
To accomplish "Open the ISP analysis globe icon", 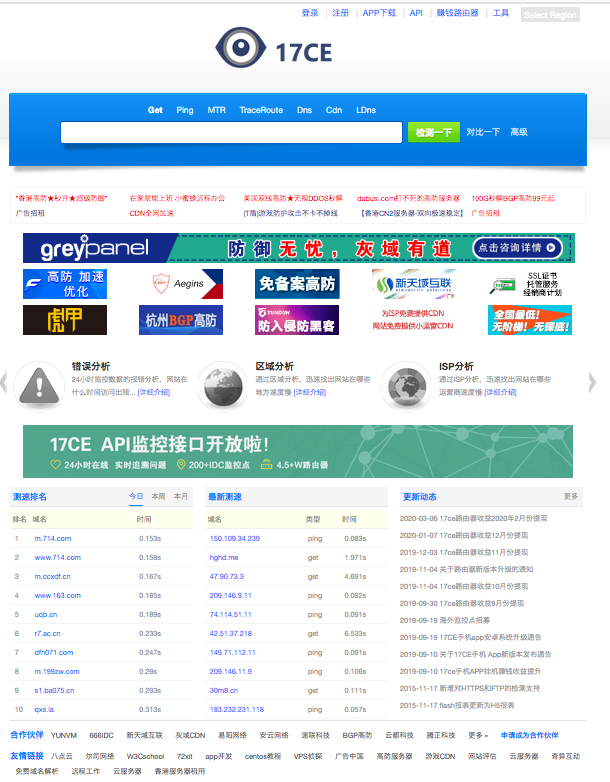I will [406, 385].
